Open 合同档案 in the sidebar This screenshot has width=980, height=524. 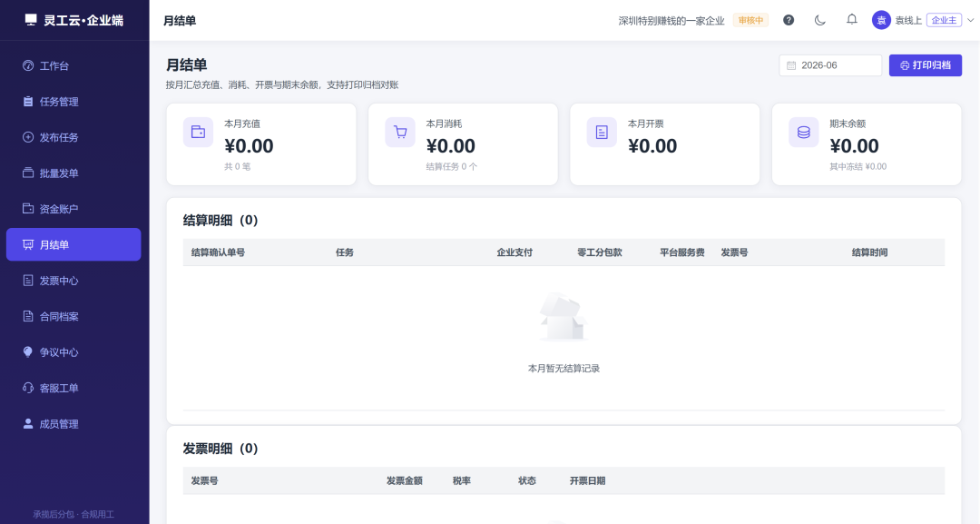coord(73,316)
